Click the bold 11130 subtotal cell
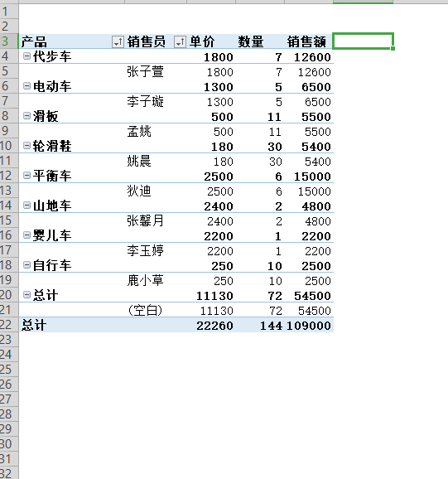448x479 pixels. click(211, 295)
